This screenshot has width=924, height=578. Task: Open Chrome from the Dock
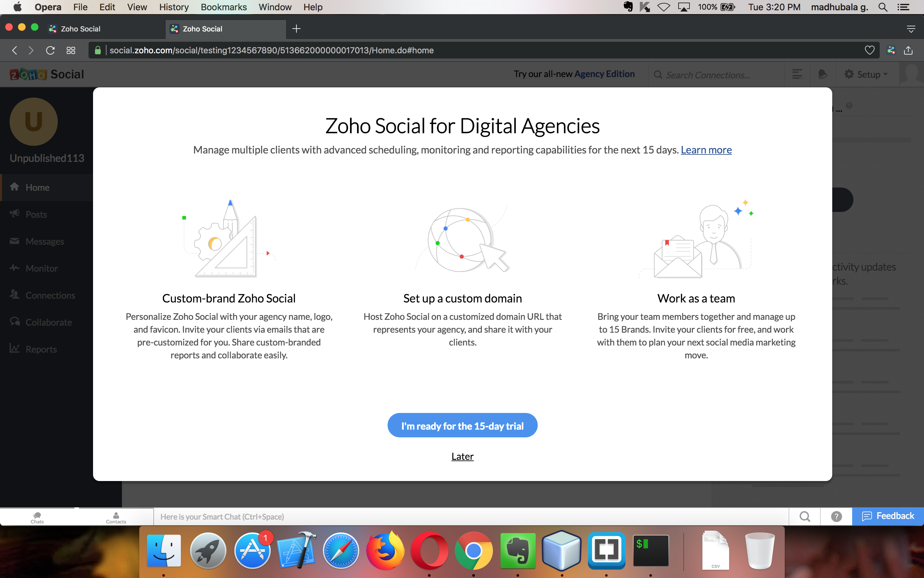click(x=474, y=551)
